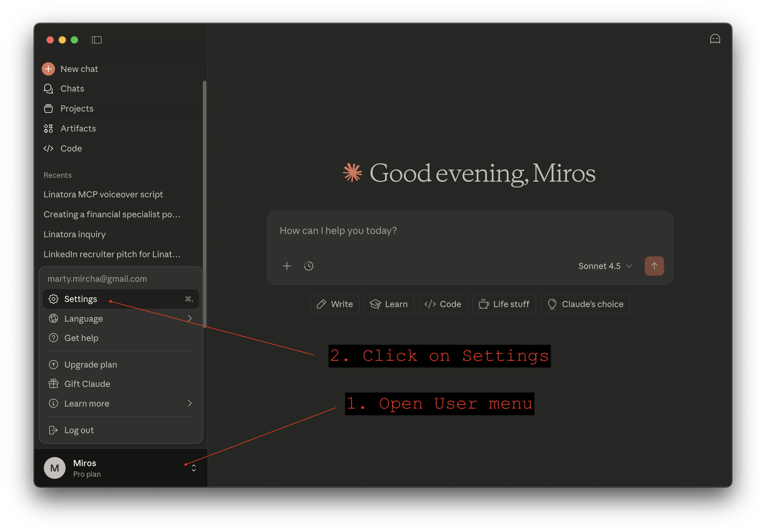766x532 pixels.
Task: Select the Learn graduation cap option
Action: click(x=389, y=304)
